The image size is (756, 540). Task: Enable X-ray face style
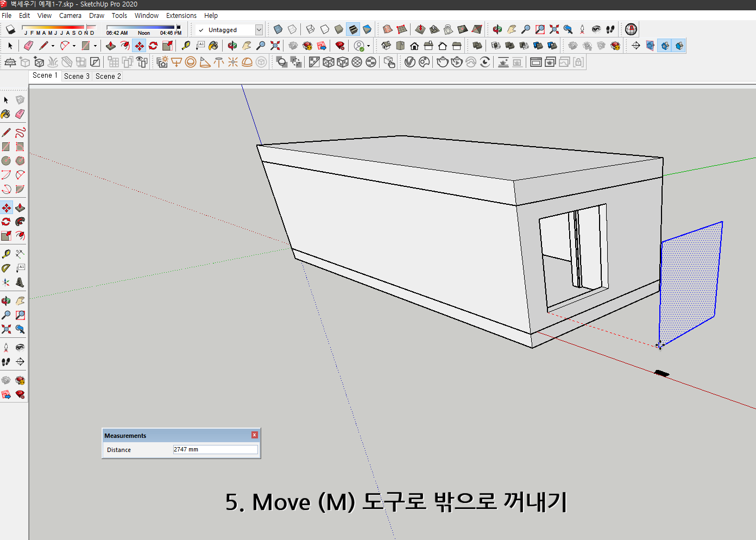[278, 29]
